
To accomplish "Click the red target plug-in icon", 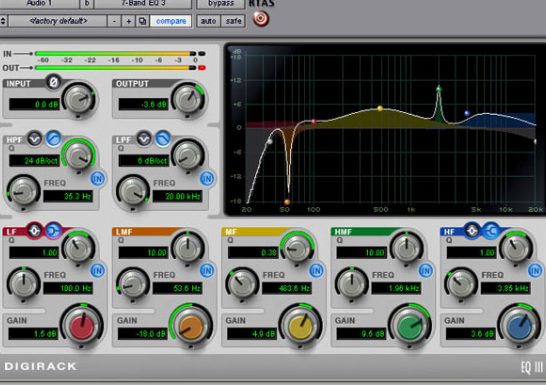I will 260,18.
